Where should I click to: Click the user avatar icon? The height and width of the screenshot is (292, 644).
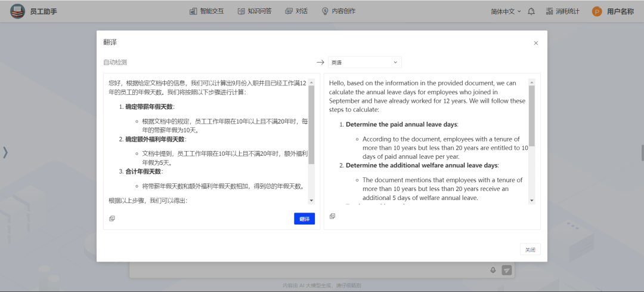(x=597, y=11)
